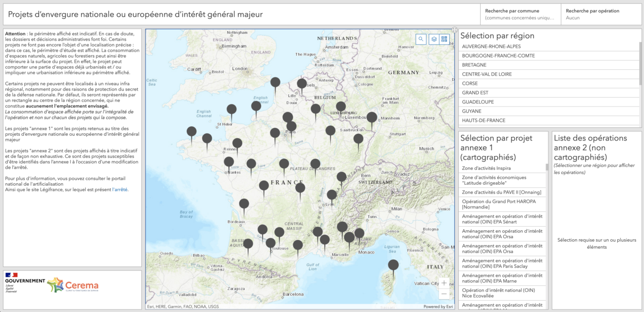Image resolution: width=644 pixels, height=312 pixels.
Task: Click the Cerema logo
Action: tap(73, 286)
